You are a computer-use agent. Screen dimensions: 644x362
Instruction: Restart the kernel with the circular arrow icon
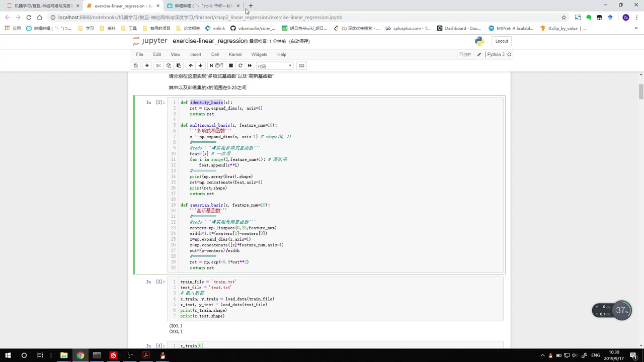(240, 66)
